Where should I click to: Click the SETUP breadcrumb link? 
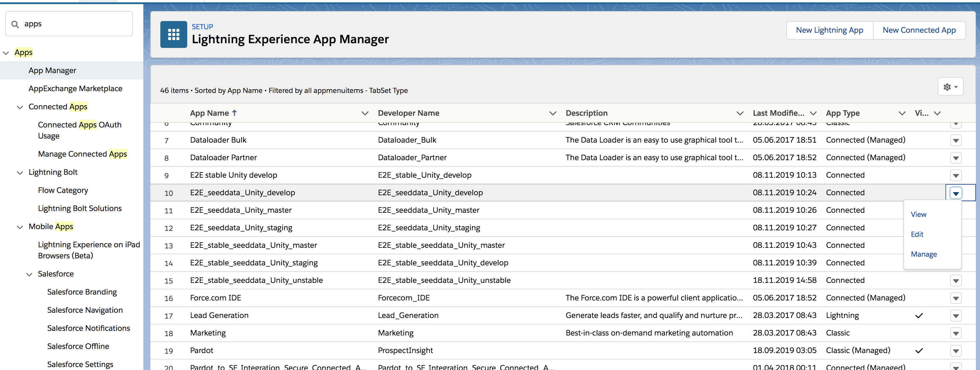[202, 27]
